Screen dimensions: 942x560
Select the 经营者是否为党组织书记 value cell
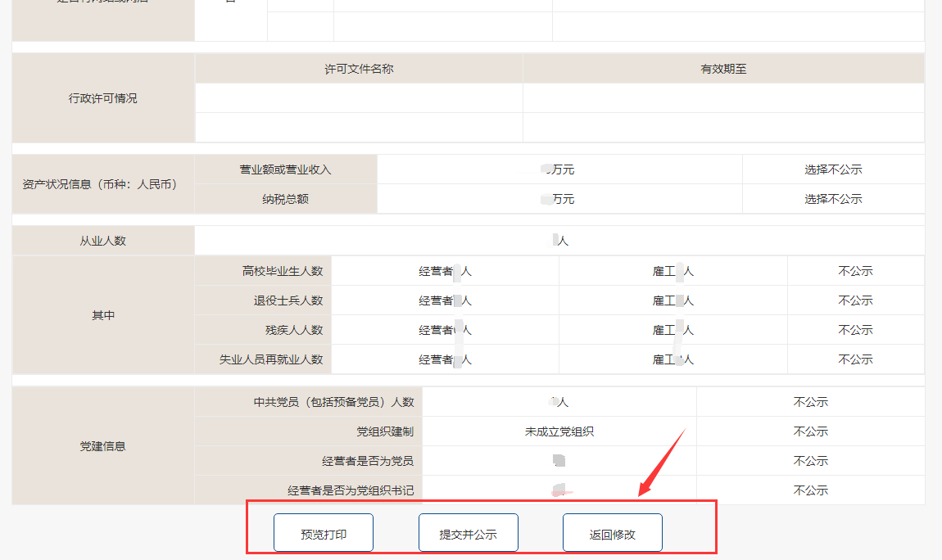coord(558,490)
